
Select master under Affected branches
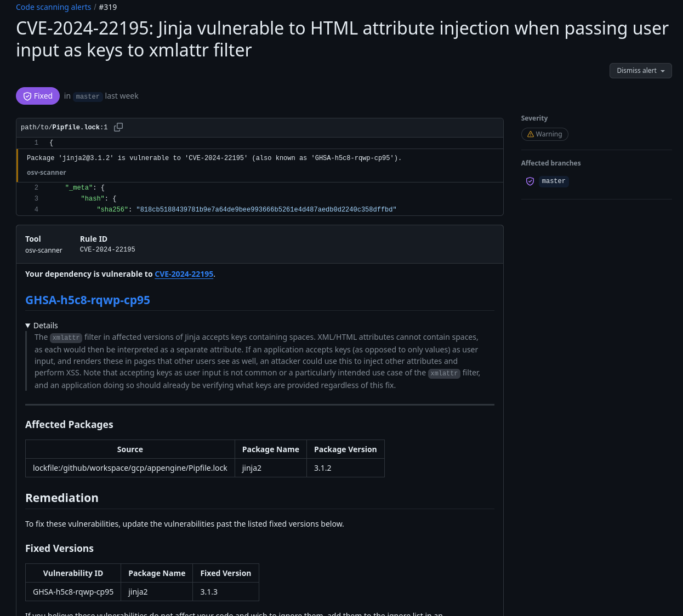554,181
